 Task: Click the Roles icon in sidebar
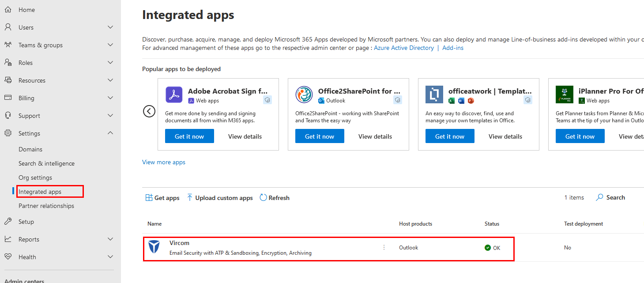(x=8, y=63)
